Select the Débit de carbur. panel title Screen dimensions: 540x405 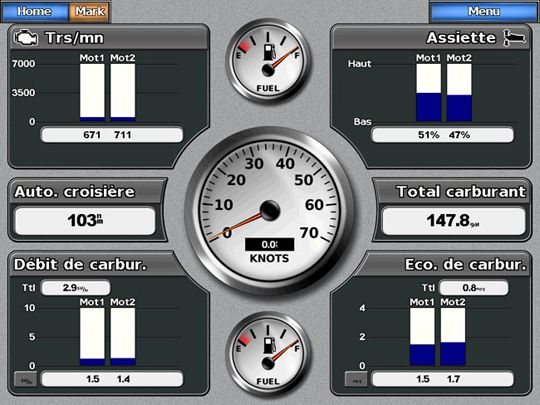click(81, 264)
